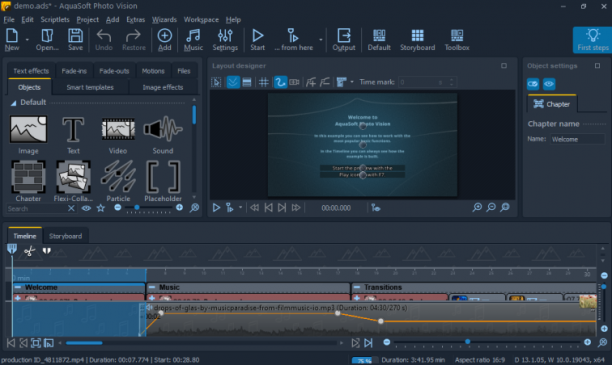Play the preview in Layout designer

pos(216,208)
